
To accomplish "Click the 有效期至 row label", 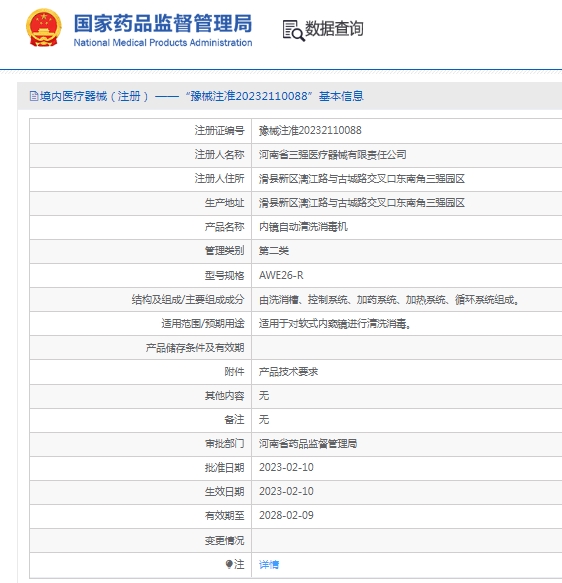I will [224, 515].
